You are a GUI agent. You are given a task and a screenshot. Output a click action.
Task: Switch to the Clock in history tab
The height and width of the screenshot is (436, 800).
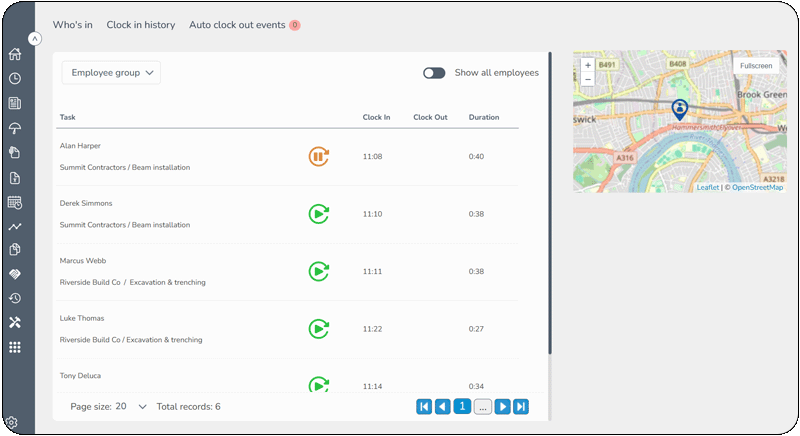(x=141, y=25)
